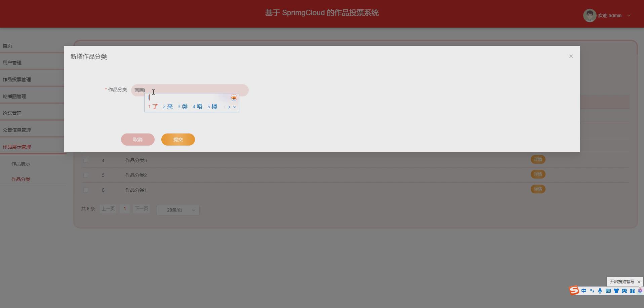Click the gamepad icon in the Sogou toolbar
This screenshot has height=308, width=644.
click(624, 291)
